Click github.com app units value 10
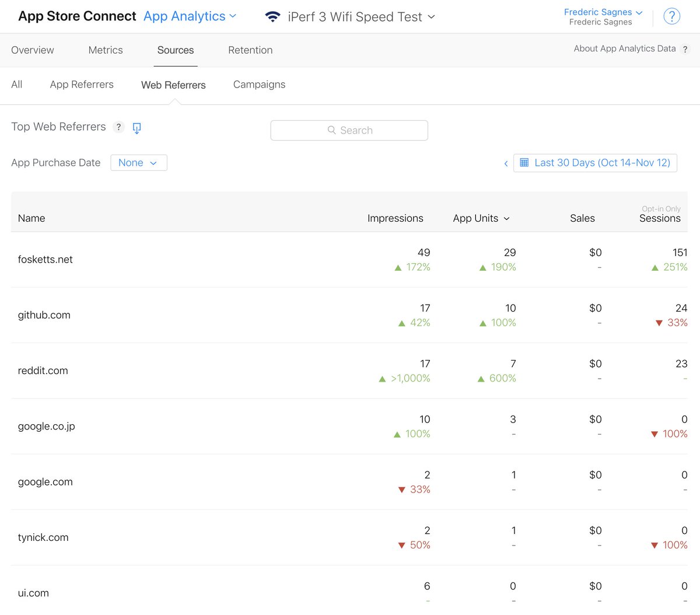The width and height of the screenshot is (700, 615). (x=510, y=308)
